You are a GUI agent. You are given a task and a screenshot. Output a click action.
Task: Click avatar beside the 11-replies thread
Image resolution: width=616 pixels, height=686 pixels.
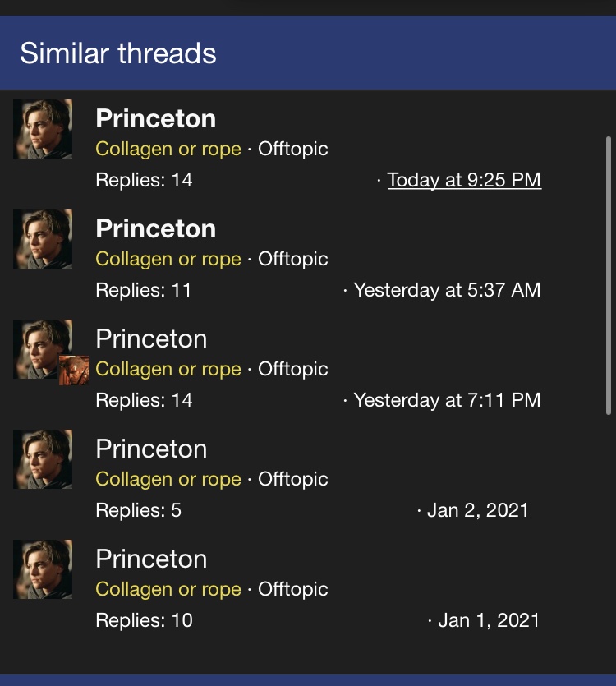(x=43, y=239)
